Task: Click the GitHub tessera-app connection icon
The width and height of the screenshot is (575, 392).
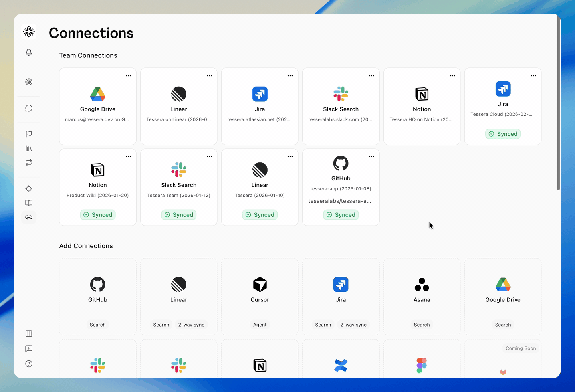Action: (341, 163)
